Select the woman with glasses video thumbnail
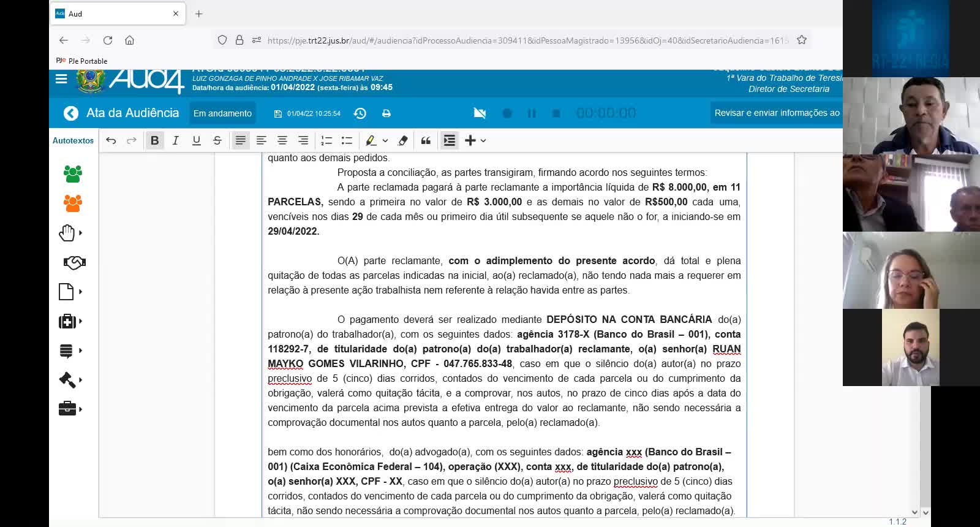The height and width of the screenshot is (527, 980). [911, 270]
